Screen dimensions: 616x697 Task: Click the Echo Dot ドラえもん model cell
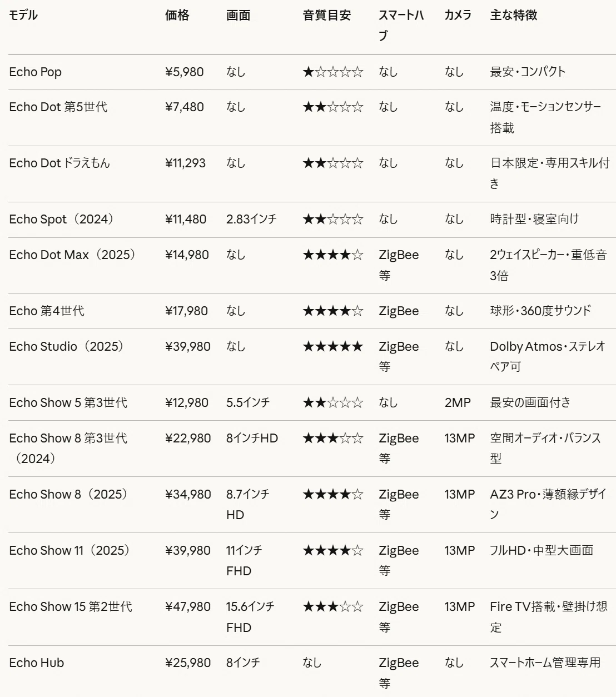pos(59,163)
